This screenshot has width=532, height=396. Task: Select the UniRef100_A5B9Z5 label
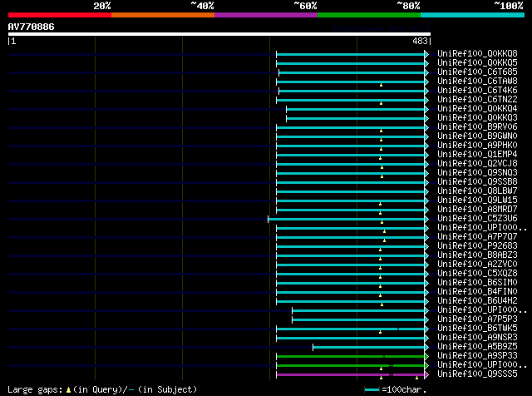pos(477,347)
